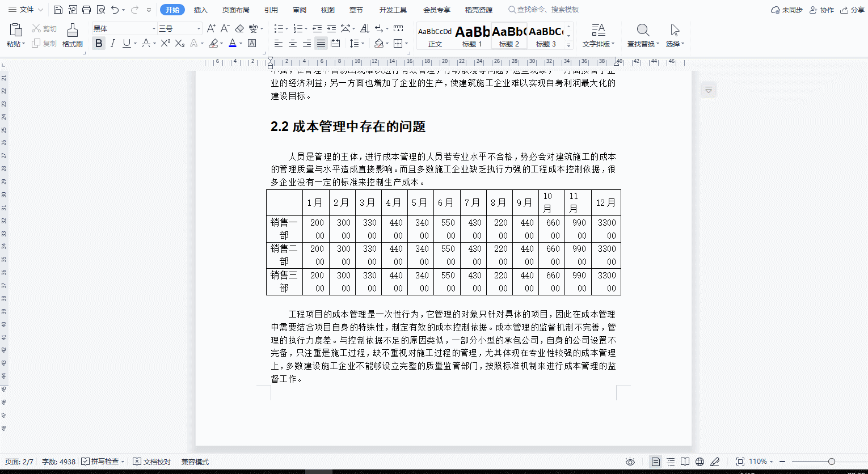Click the text highlight color button
The image size is (868, 474).
tap(213, 43)
